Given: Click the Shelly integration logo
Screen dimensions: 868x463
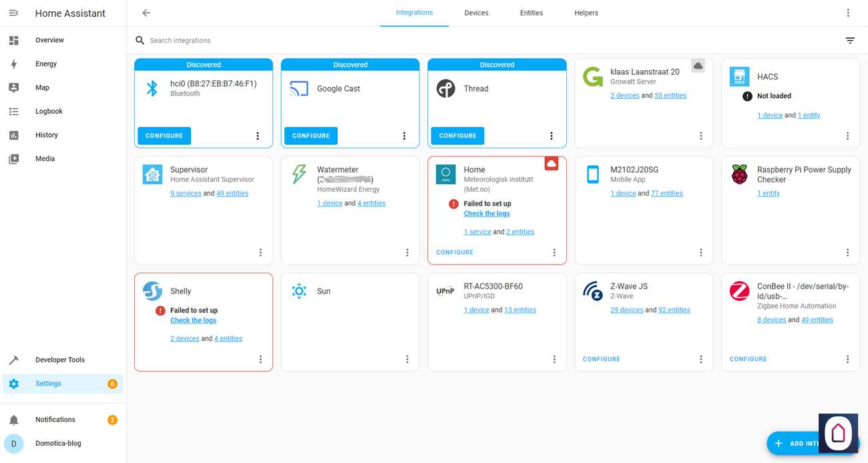Looking at the screenshot, I should point(152,291).
